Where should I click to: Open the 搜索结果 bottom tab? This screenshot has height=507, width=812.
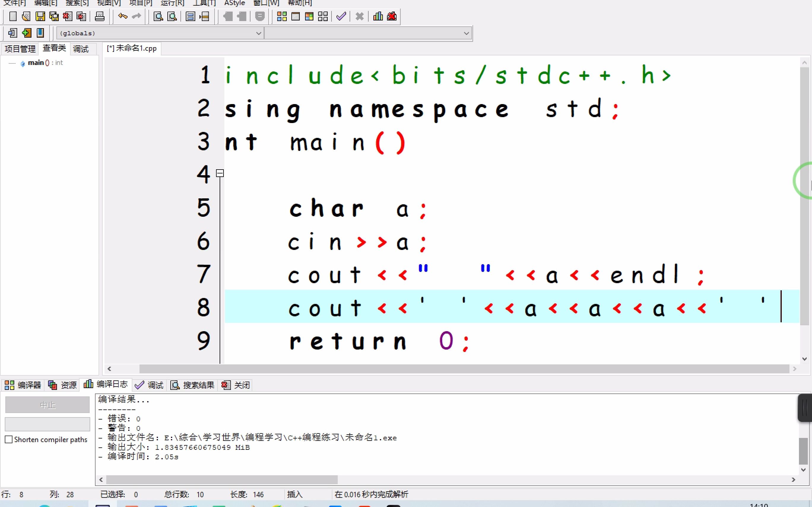pyautogui.click(x=193, y=385)
